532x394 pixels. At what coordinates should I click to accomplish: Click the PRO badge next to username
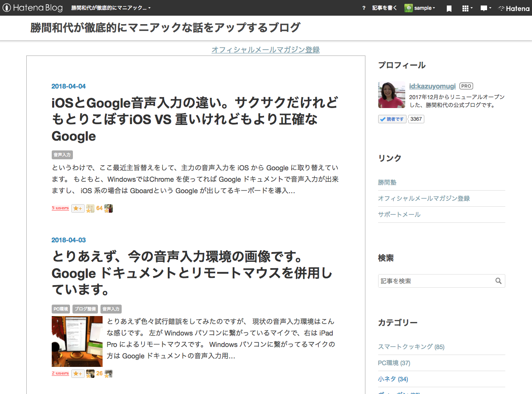tap(466, 86)
